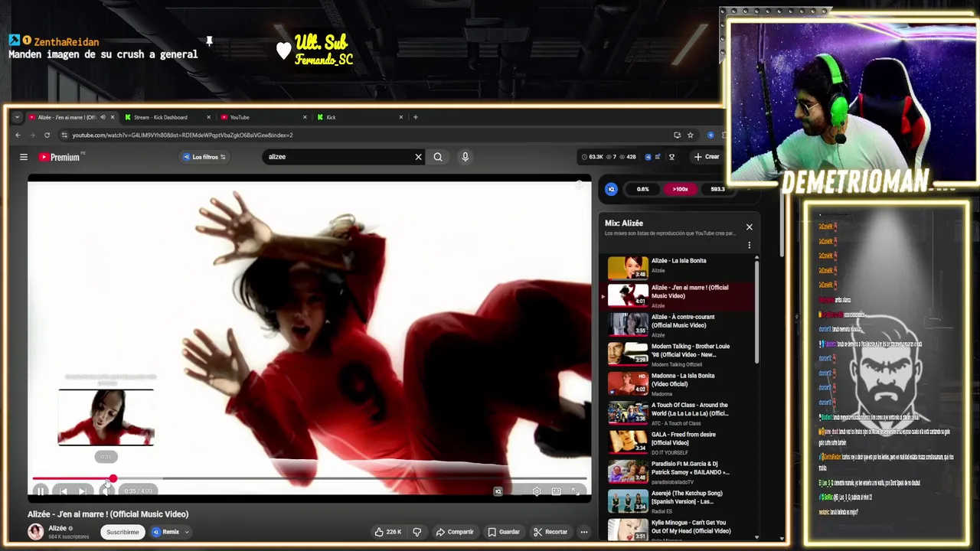The height and width of the screenshot is (551, 980).
Task: Play Alizée - La Isla Bonita from the mix
Action: point(678,267)
